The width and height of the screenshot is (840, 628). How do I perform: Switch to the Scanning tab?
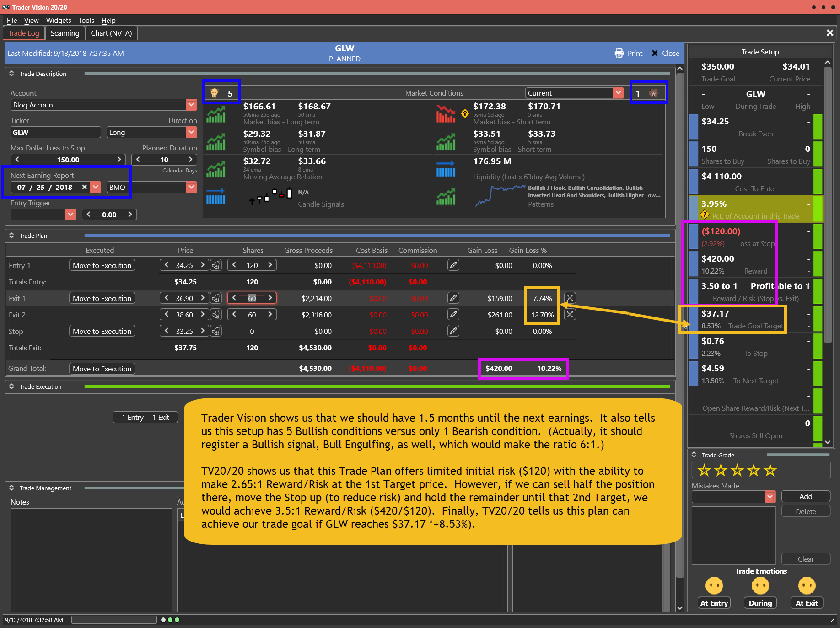click(65, 33)
